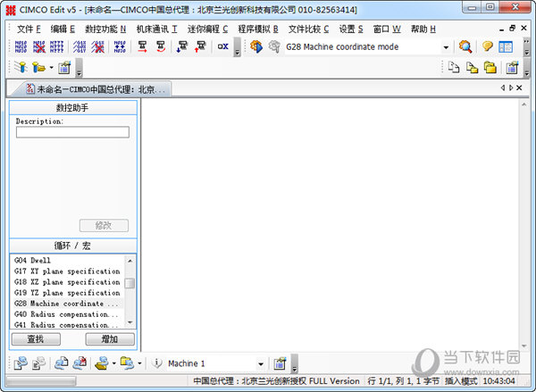Click the 修改 button
Screen dimensions: 536x392
(104, 226)
